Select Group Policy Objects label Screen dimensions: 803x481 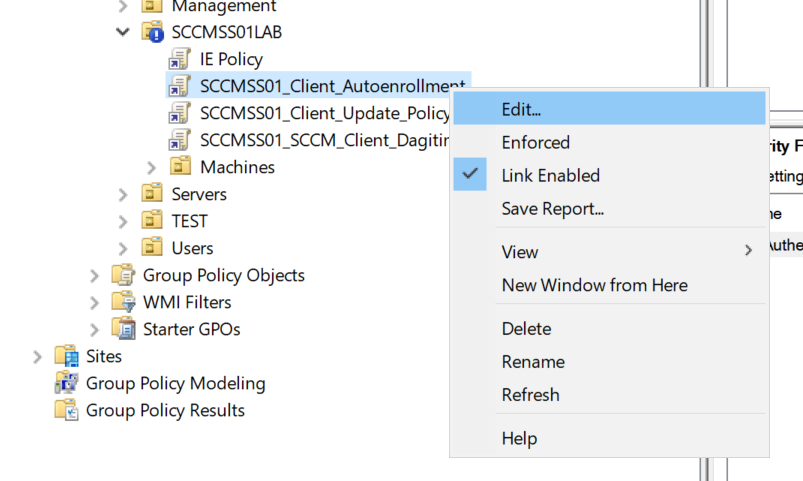[x=224, y=276]
